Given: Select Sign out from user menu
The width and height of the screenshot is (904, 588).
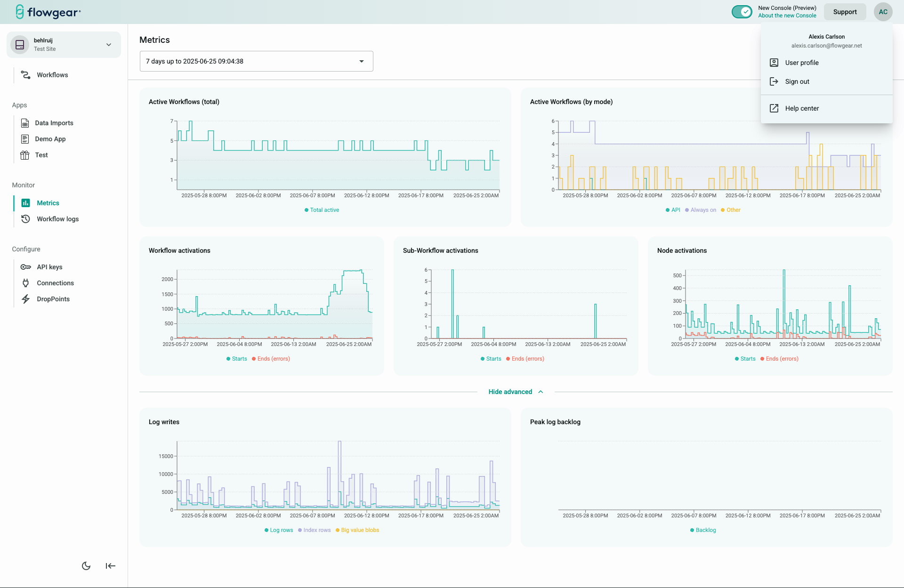Looking at the screenshot, I should pyautogui.click(x=797, y=81).
